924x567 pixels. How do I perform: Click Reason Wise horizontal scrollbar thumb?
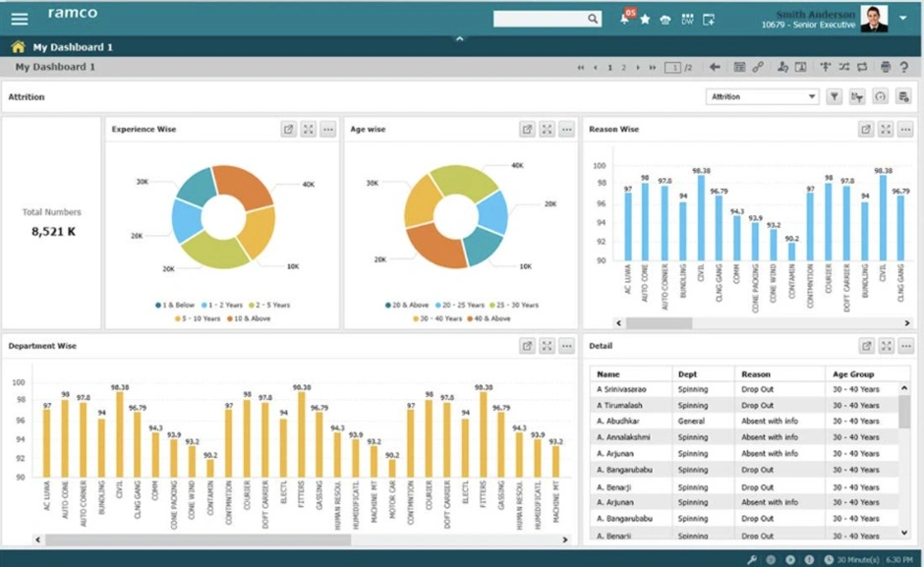tap(659, 323)
